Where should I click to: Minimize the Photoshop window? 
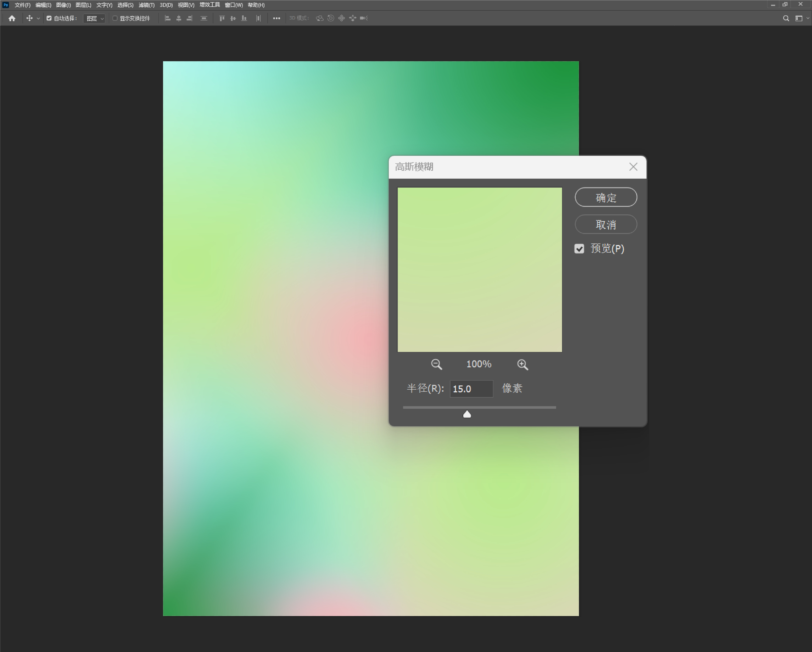pyautogui.click(x=773, y=5)
